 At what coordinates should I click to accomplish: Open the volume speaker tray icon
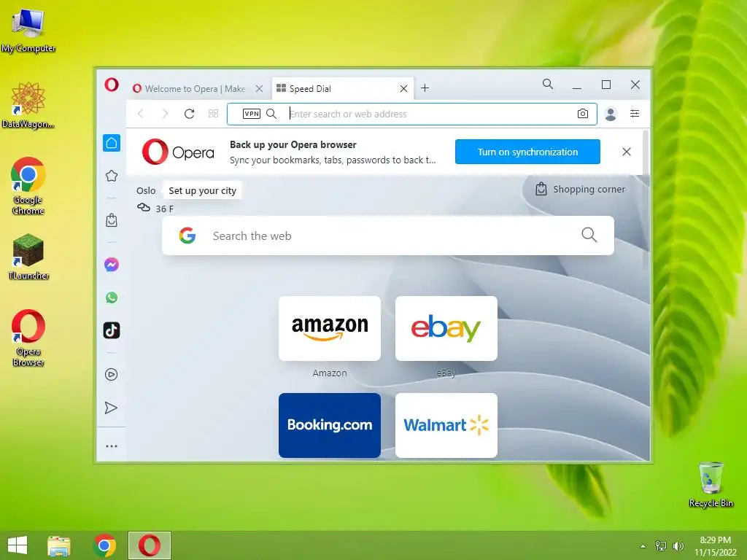(x=678, y=546)
